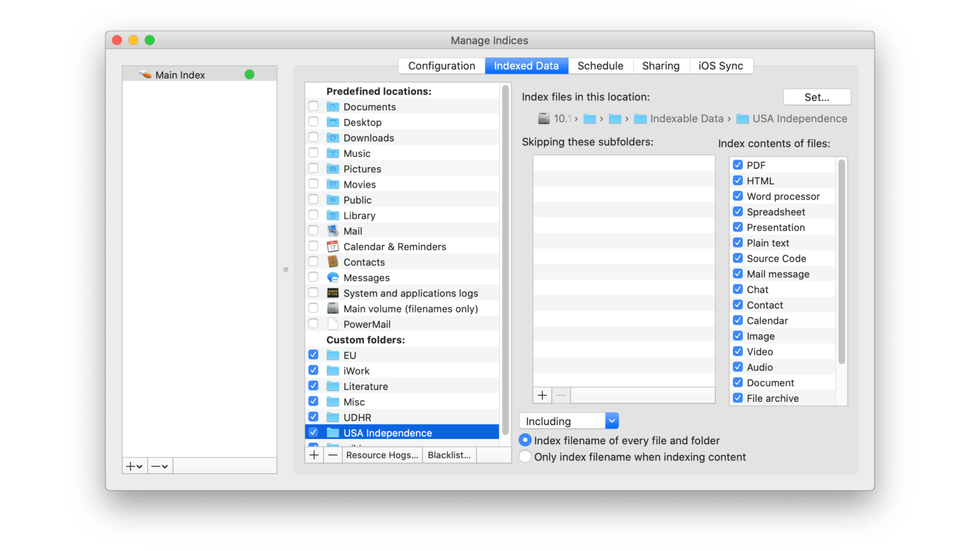Click the Movies folder icon
Viewport: 980px width, 551px height.
333,185
